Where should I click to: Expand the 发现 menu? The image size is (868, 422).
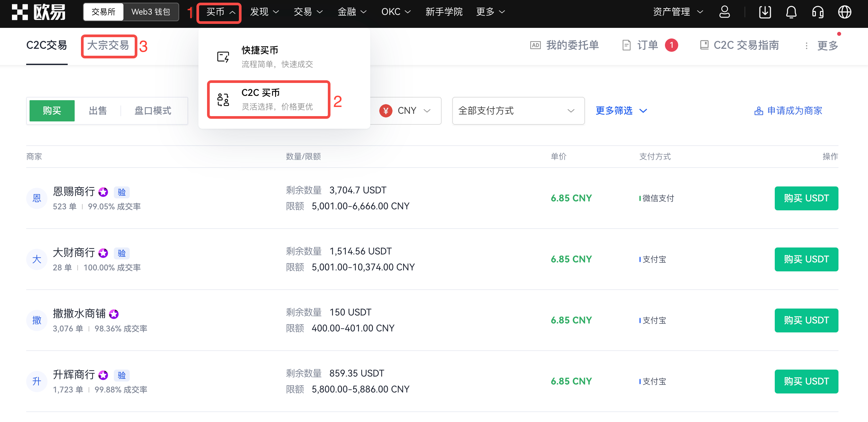(x=264, y=12)
